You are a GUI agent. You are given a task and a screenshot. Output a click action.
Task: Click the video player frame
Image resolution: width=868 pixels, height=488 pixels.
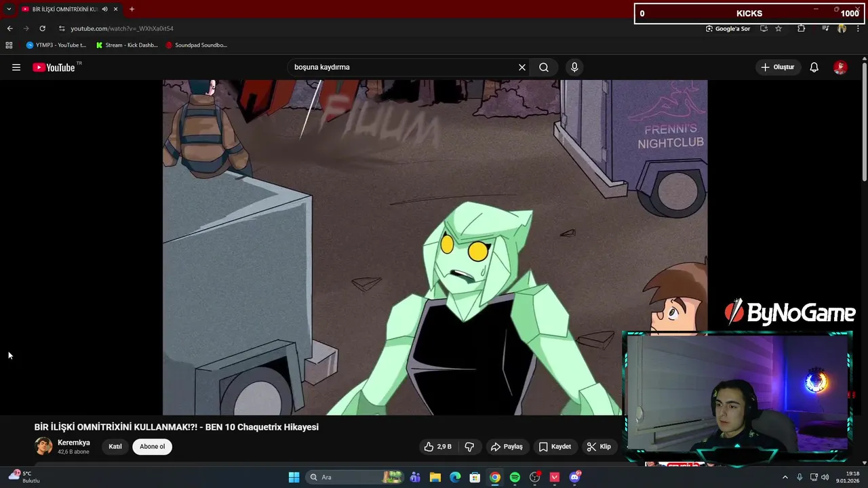(435, 247)
